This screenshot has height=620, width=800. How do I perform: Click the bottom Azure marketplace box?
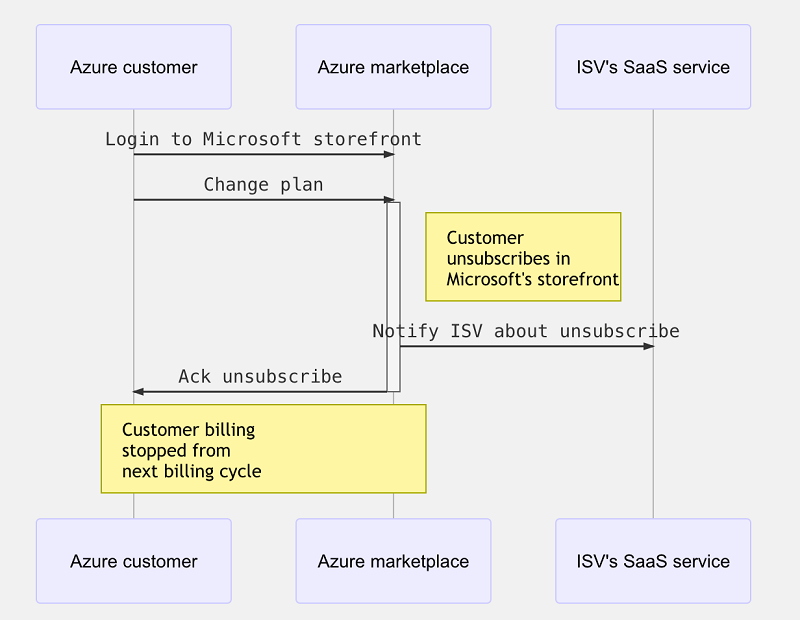(x=392, y=561)
